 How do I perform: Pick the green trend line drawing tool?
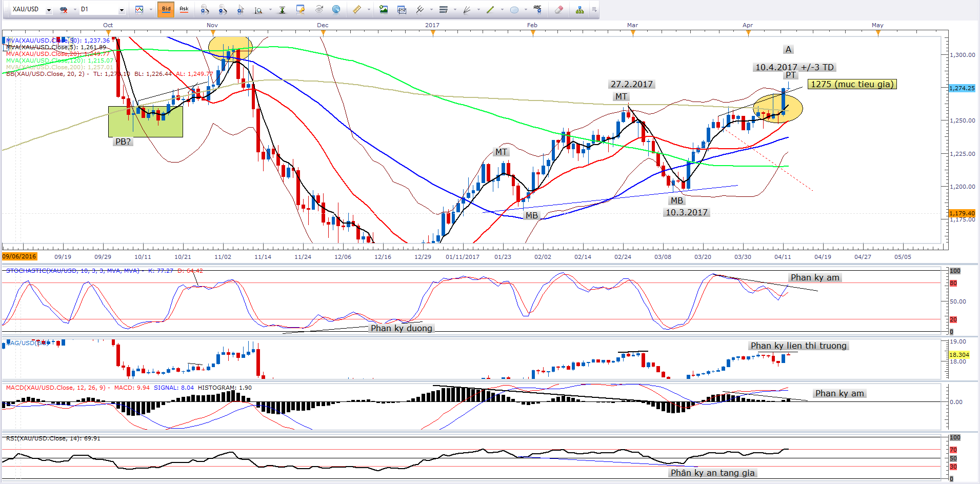(490, 9)
